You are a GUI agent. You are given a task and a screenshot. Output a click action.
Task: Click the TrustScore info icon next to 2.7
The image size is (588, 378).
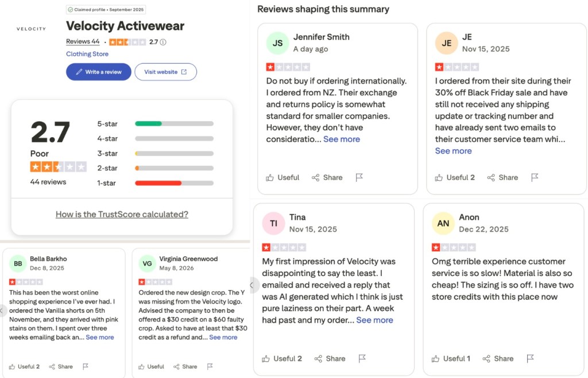(x=163, y=42)
